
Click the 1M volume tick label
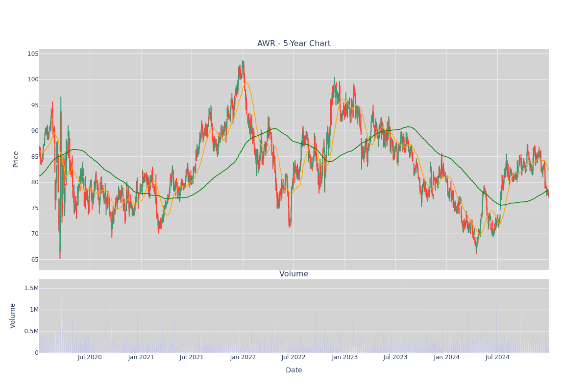coord(34,310)
